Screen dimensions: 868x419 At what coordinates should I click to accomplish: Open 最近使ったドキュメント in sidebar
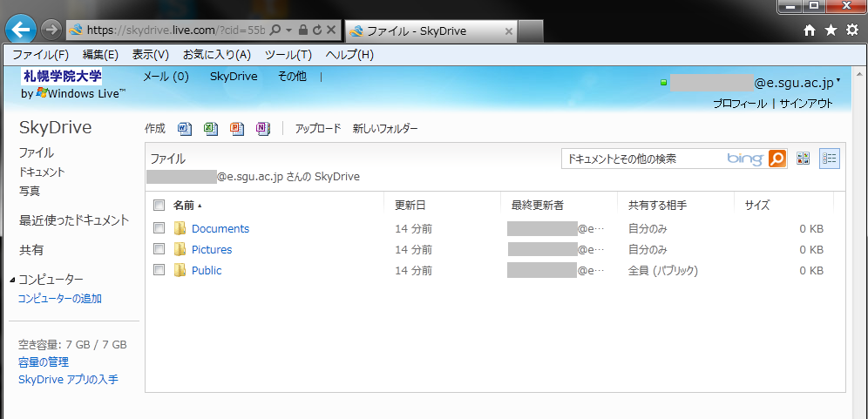click(74, 220)
